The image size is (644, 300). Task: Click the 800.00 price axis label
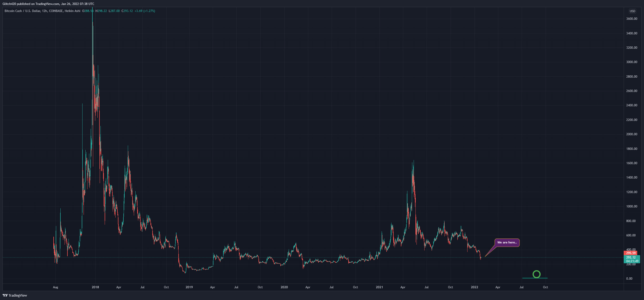pyautogui.click(x=631, y=221)
